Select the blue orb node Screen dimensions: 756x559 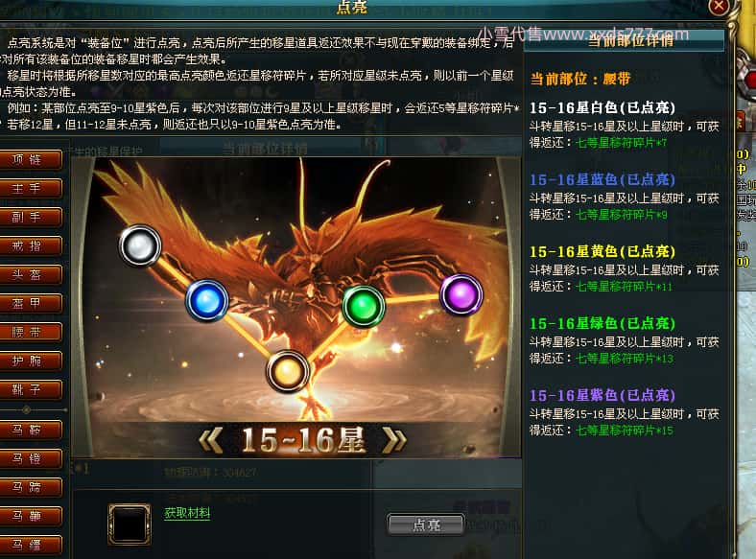(207, 301)
